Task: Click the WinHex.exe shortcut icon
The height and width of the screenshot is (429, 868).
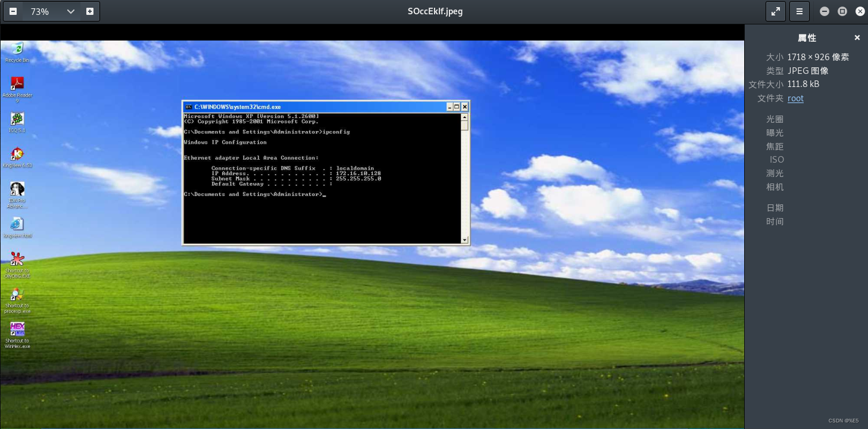Action: pos(17,335)
